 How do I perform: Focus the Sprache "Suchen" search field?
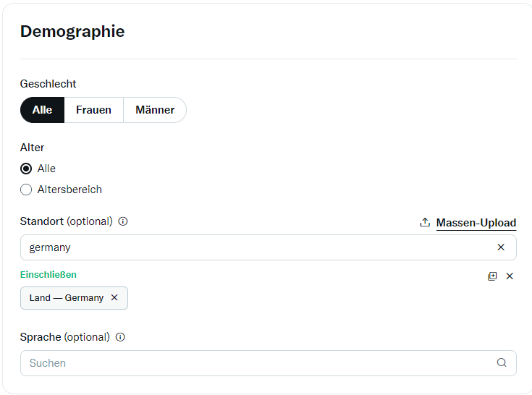coord(253,363)
